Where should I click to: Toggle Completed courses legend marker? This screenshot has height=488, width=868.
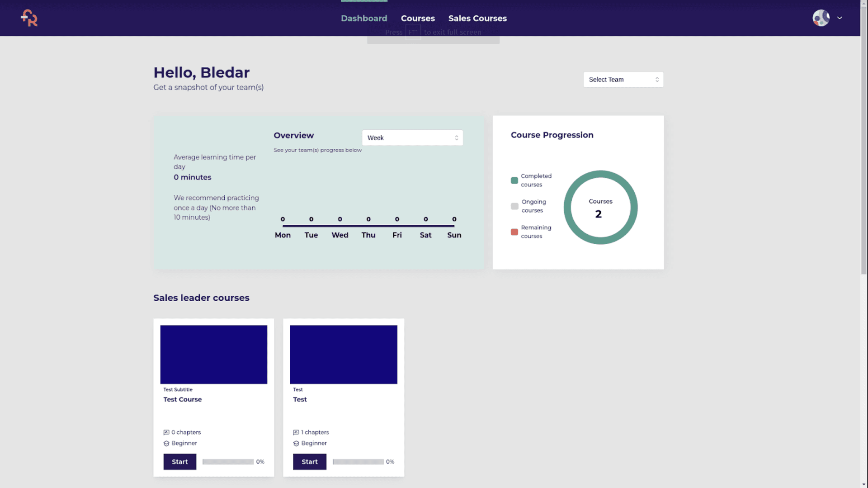(x=514, y=180)
